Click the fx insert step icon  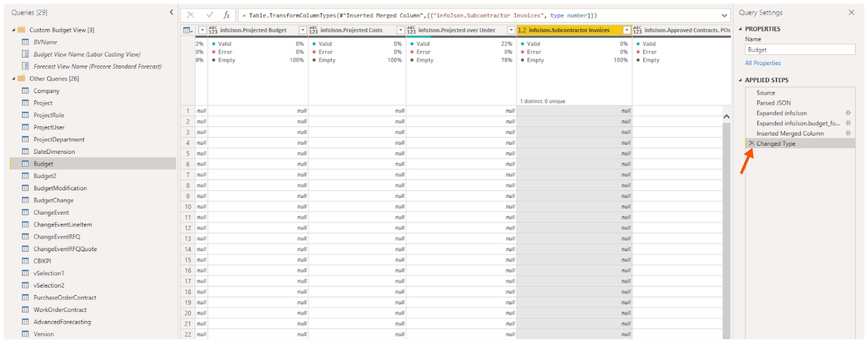pos(226,15)
